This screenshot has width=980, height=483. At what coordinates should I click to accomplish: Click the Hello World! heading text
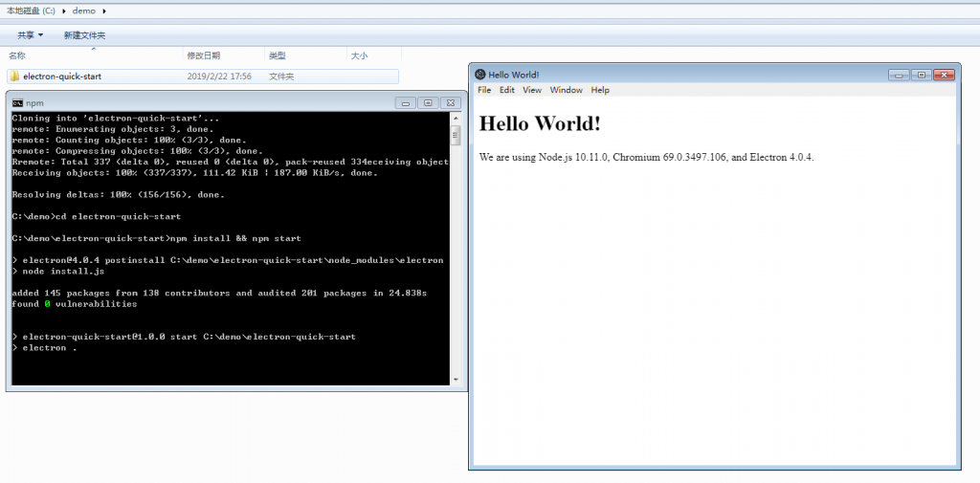point(540,123)
